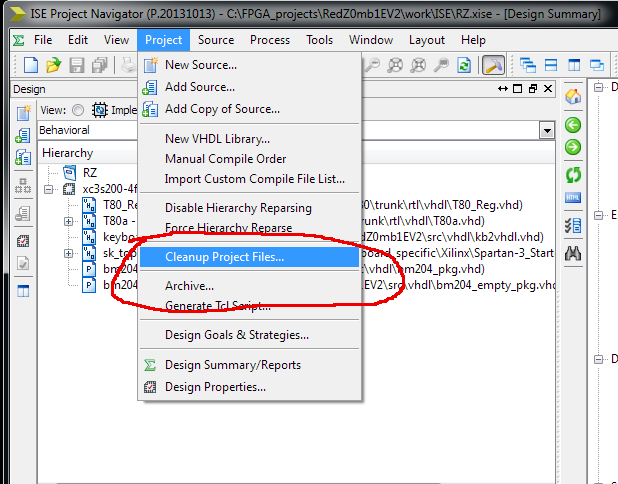Collapse the xc3s200-4f device tree node
The width and height of the screenshot is (618, 484).
(x=48, y=190)
